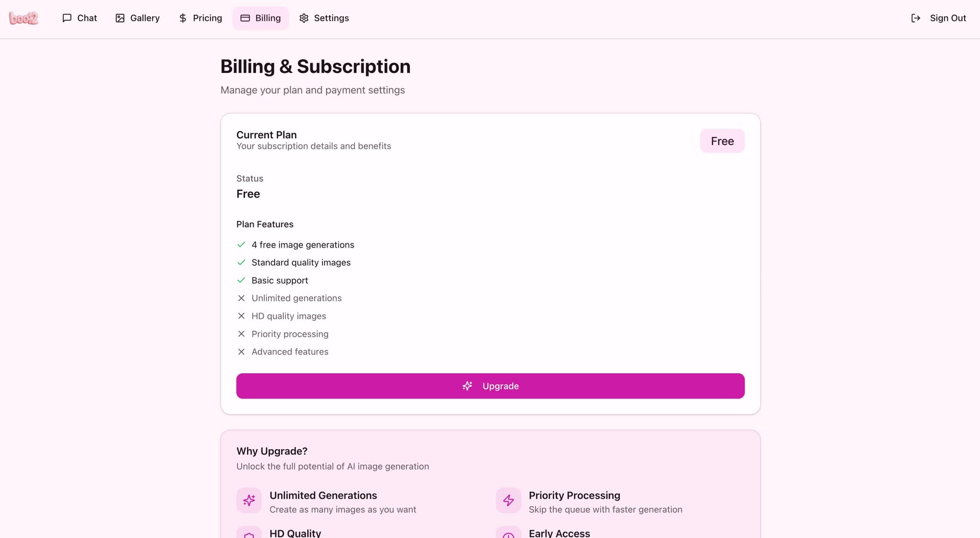
Task: Click the checkmark beside 4 free image generations
Action: [241, 245]
